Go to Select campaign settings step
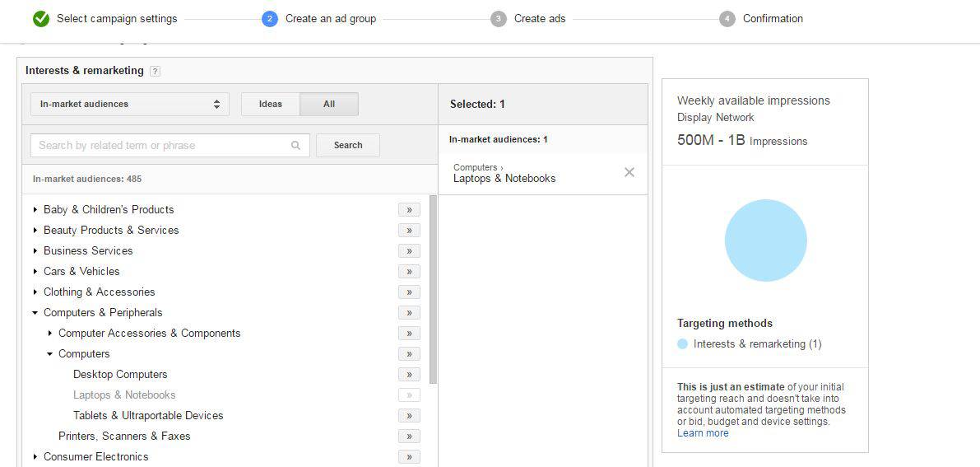The image size is (980, 467). point(117,19)
